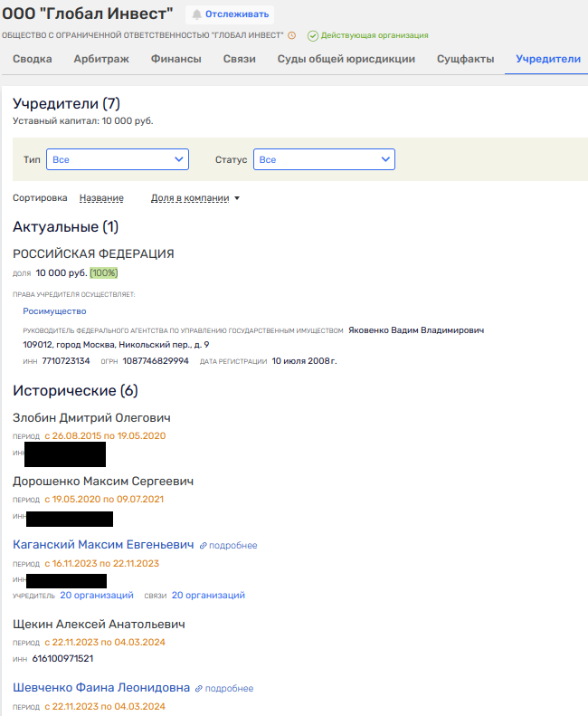Click link icon beside Каганский Максим Евгеньевич
The image size is (588, 716).
coord(204,546)
